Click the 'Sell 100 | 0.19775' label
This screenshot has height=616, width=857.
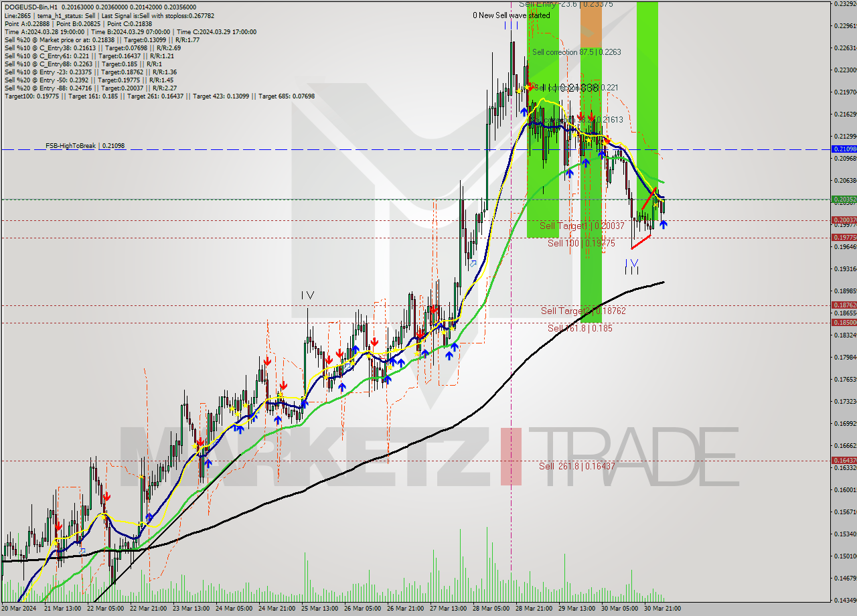coord(581,243)
